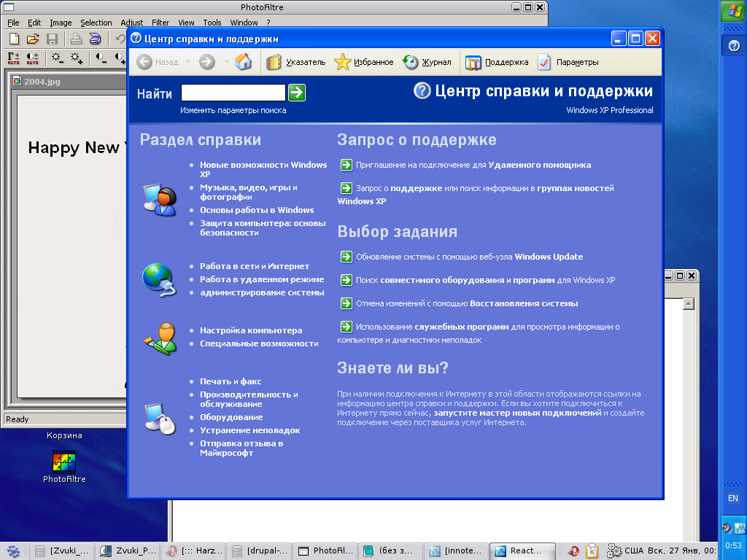
Task: Open Основы работы в Windows topic
Action: 257,210
